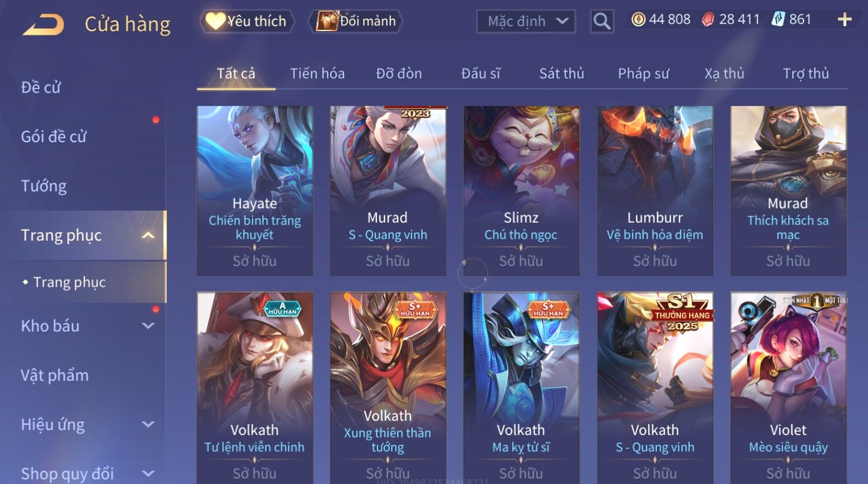Tap the plus icon to add currency
868x484 pixels.
pos(844,20)
